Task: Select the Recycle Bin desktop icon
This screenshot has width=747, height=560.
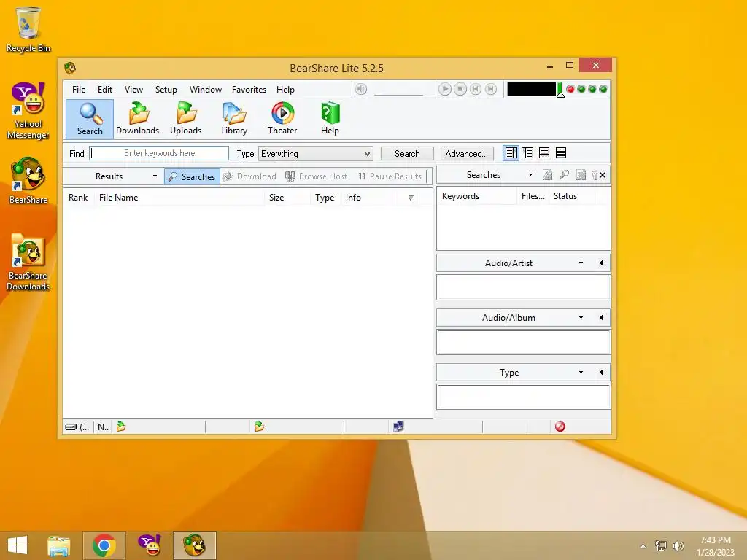Action: (28, 29)
